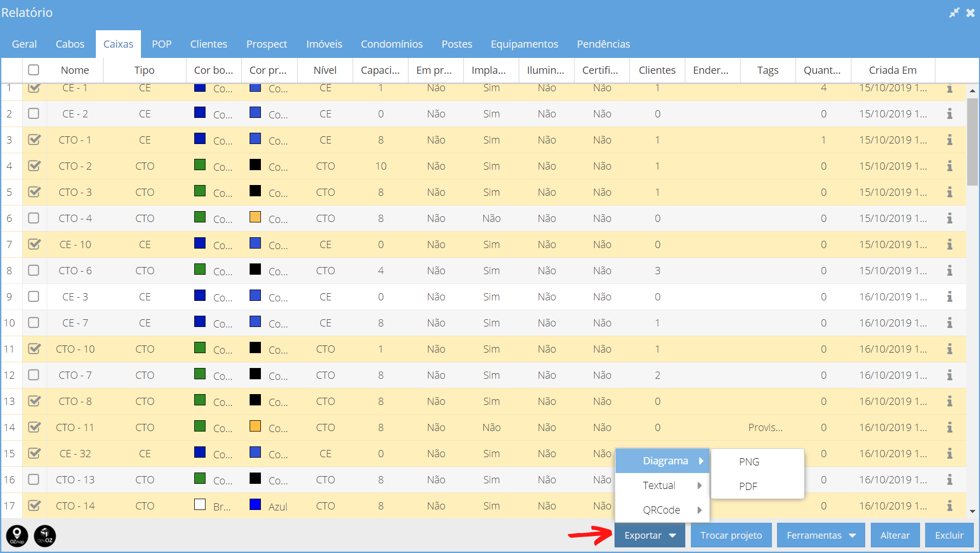Open info icon for row CTO - 13

point(950,480)
